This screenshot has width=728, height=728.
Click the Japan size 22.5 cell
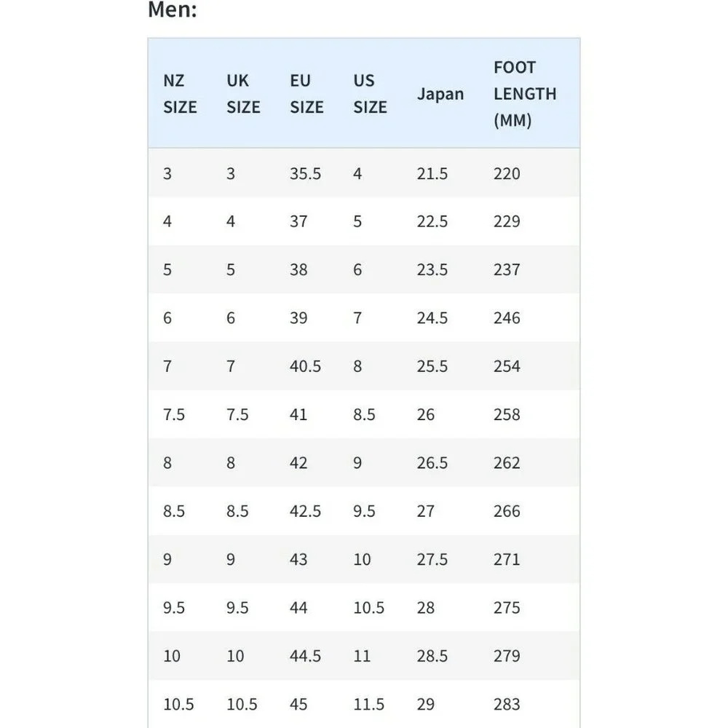[x=432, y=221]
